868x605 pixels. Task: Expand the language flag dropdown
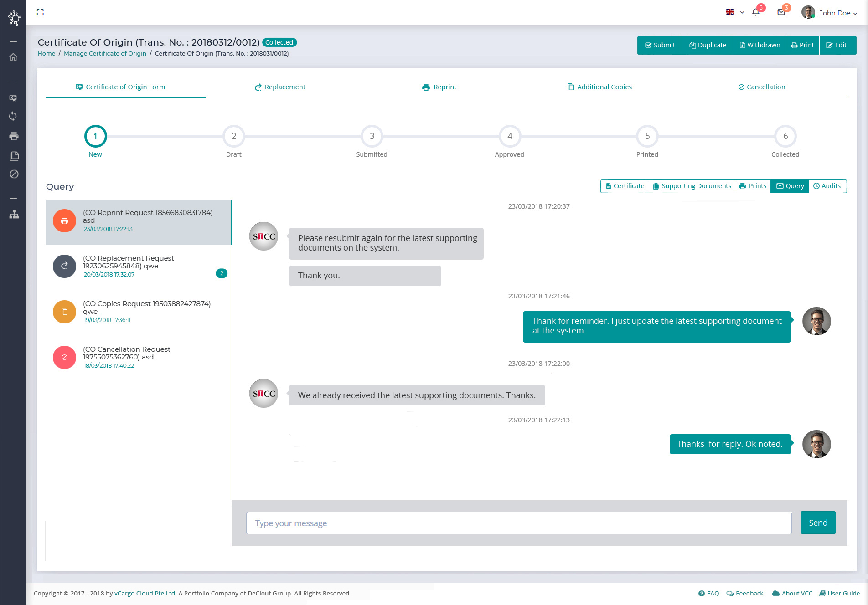pos(734,12)
